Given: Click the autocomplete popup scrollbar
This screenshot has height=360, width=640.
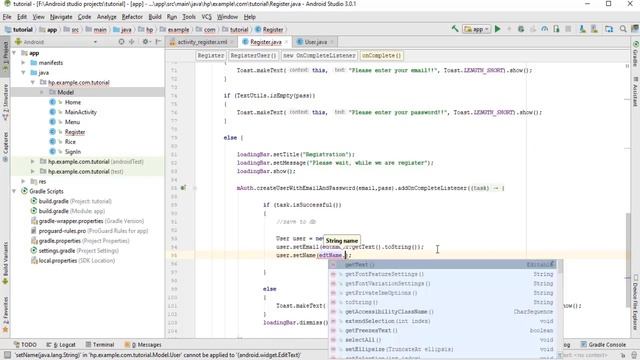Looking at the screenshot, I should click(560, 267).
